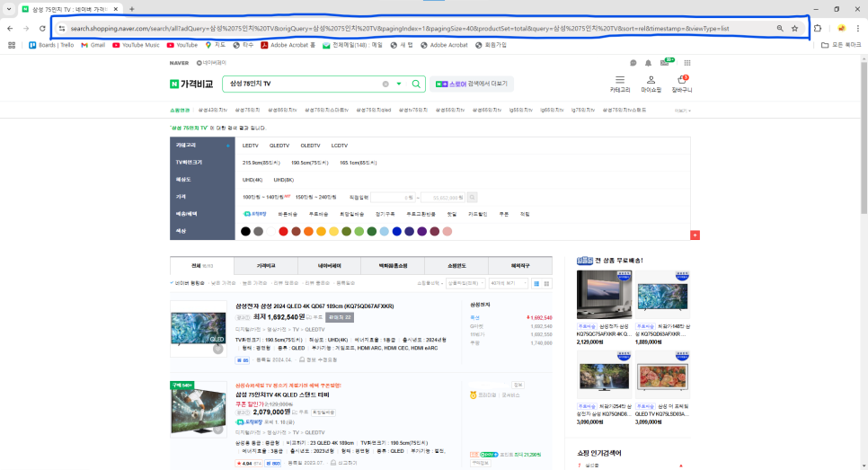
Task: Open the notifications bell icon
Action: 648,63
